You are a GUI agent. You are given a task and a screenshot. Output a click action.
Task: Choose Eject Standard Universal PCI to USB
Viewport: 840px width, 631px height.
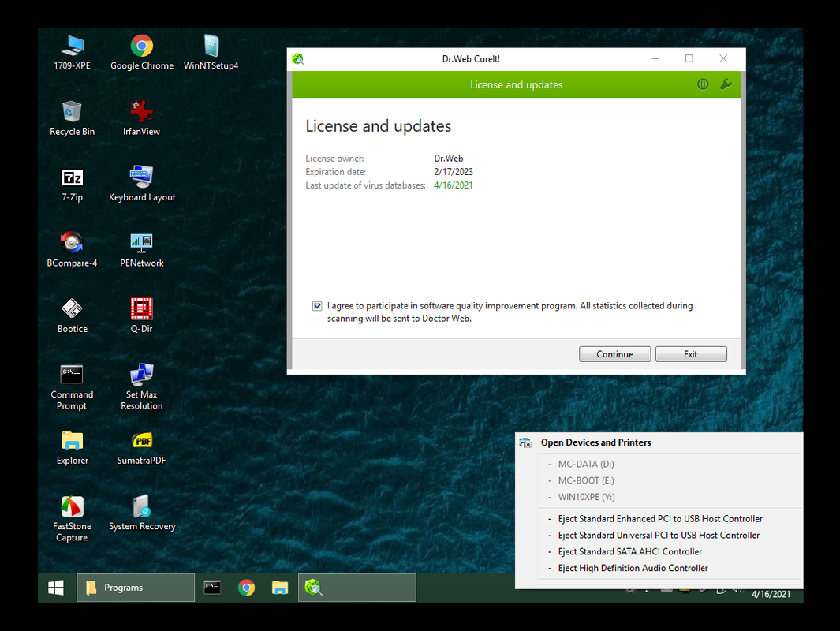659,535
